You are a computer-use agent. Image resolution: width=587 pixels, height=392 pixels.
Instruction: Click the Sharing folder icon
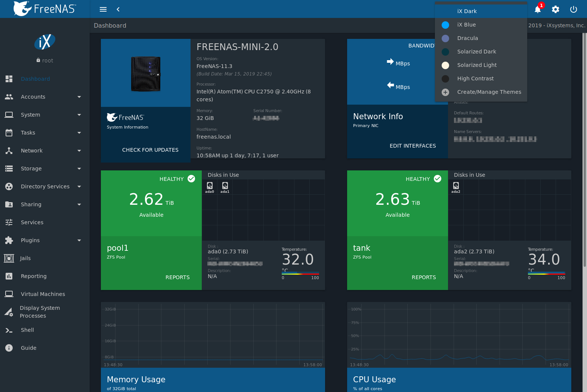9,204
